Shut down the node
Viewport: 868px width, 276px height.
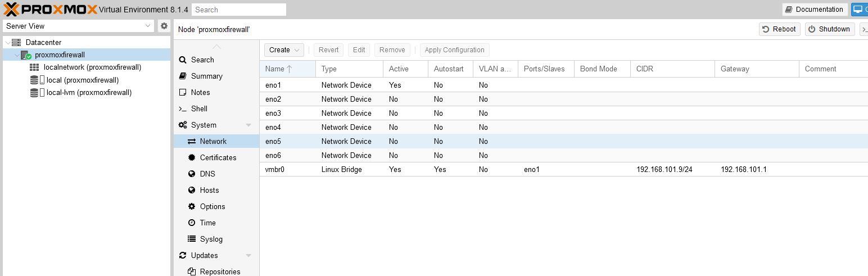pyautogui.click(x=830, y=29)
